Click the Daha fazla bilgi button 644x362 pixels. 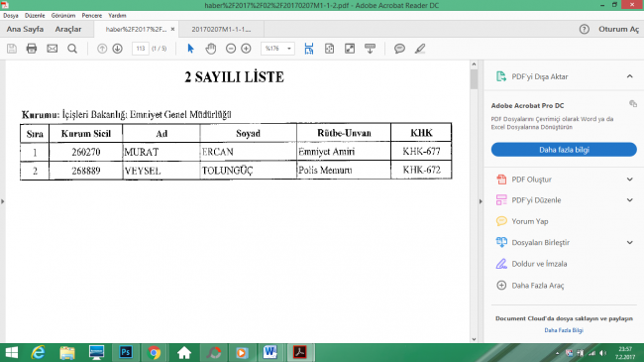pos(564,150)
